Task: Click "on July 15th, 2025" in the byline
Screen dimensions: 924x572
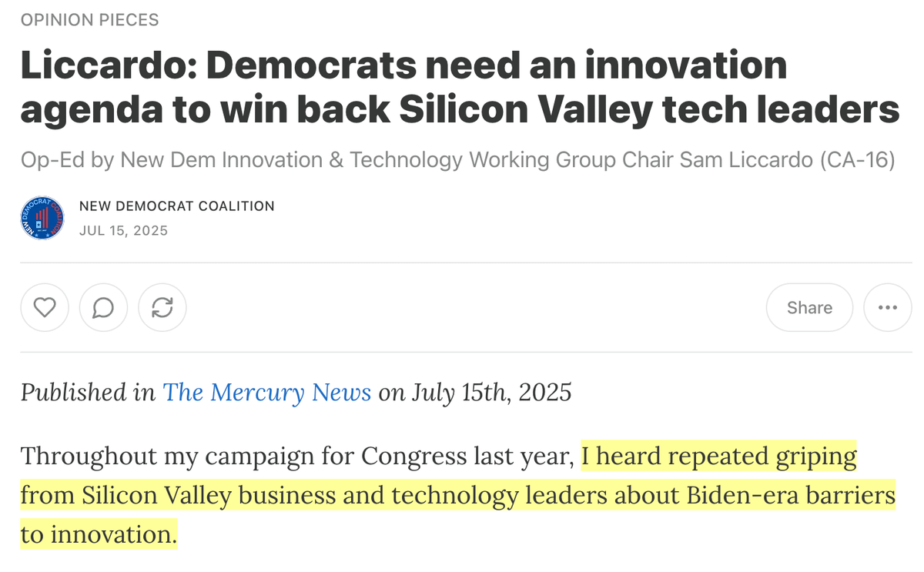Action: click(475, 393)
